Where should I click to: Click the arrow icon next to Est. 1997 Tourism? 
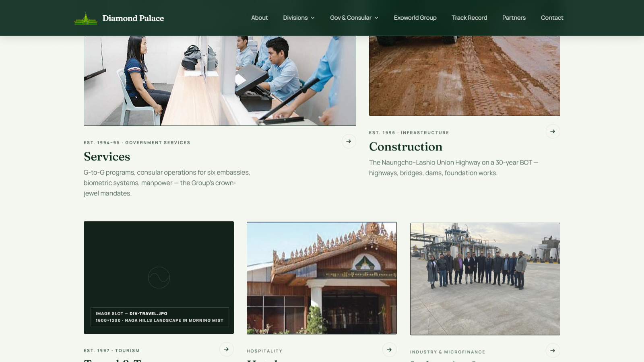(x=226, y=349)
